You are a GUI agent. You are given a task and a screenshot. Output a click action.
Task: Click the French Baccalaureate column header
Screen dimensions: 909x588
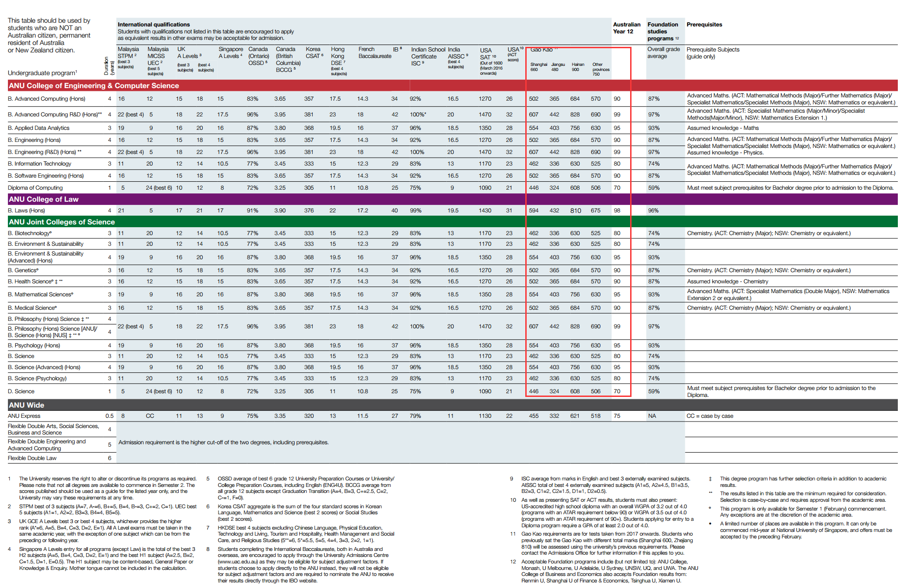(374, 53)
